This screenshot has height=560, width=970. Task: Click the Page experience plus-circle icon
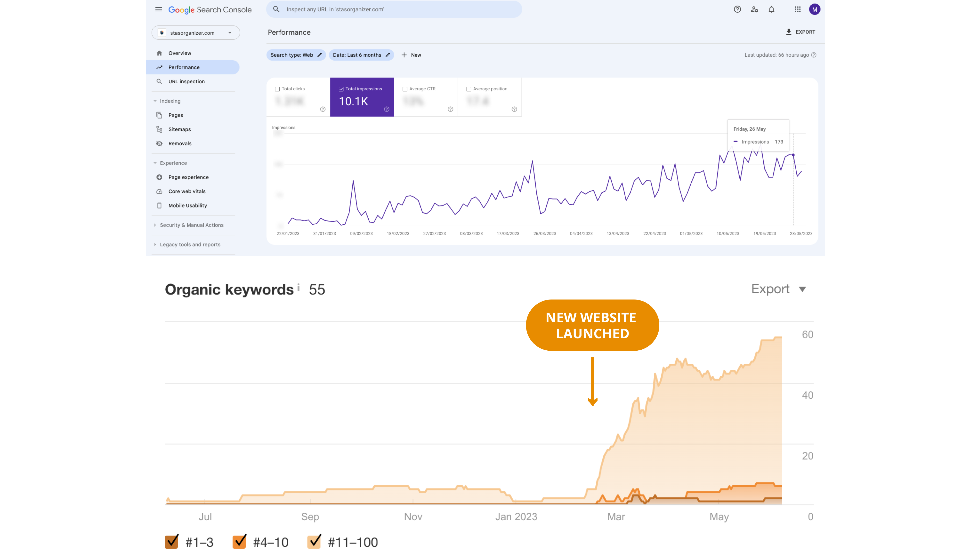coord(159,177)
